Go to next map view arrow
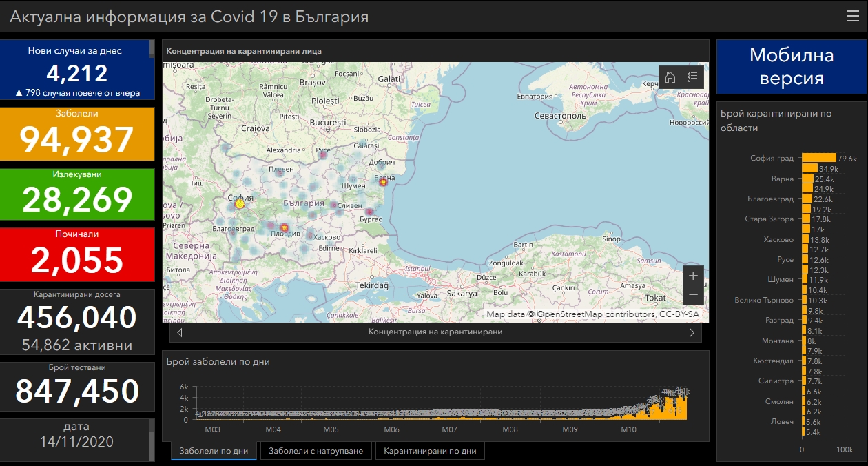This screenshot has height=466, width=868. (692, 332)
